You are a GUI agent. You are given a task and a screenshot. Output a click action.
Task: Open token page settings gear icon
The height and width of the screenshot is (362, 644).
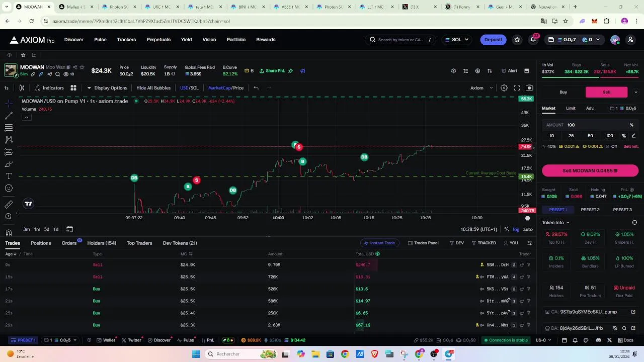pyautogui.click(x=453, y=71)
